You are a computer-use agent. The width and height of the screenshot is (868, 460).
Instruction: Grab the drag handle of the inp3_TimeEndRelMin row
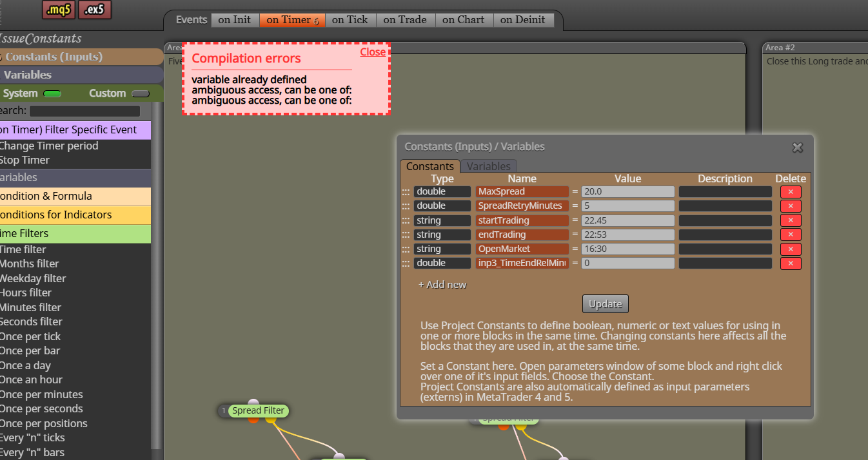(x=406, y=263)
